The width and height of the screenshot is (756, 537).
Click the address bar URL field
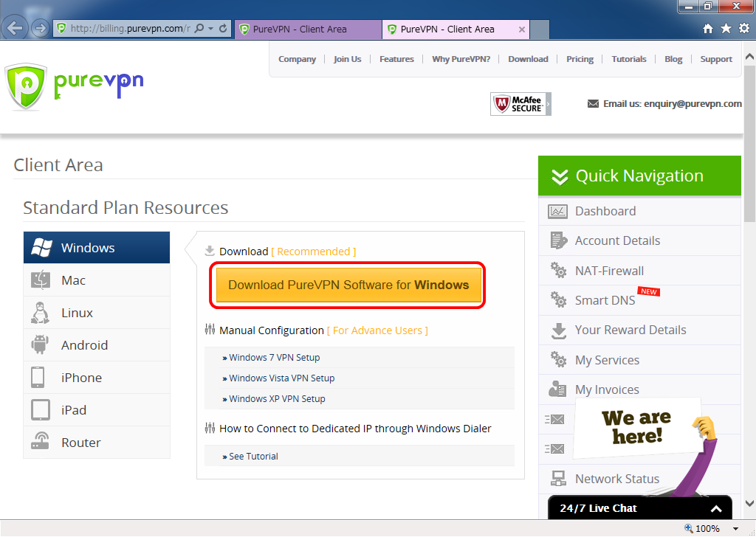click(x=130, y=29)
